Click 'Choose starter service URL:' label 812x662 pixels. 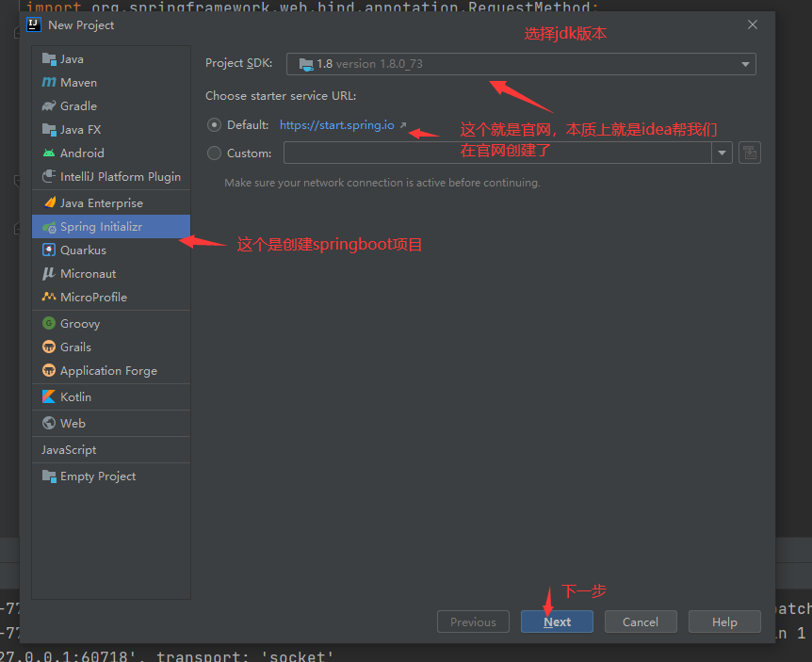[x=281, y=96]
